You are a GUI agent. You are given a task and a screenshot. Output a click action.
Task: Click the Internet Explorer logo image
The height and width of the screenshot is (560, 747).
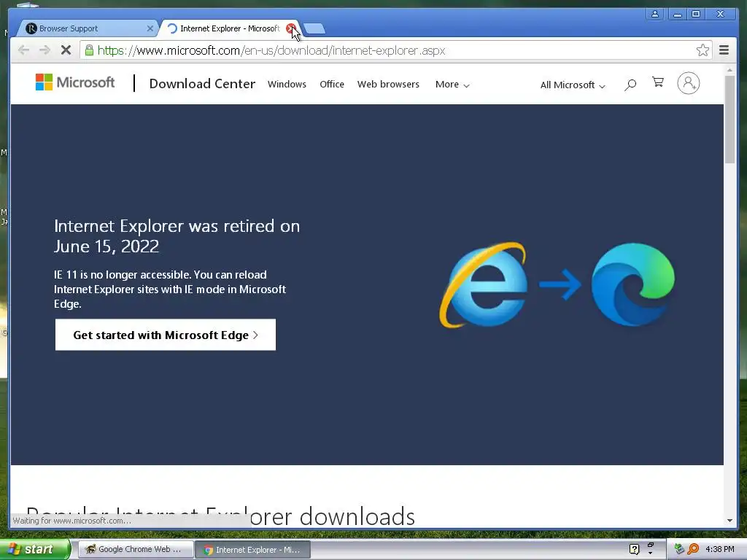coord(484,285)
